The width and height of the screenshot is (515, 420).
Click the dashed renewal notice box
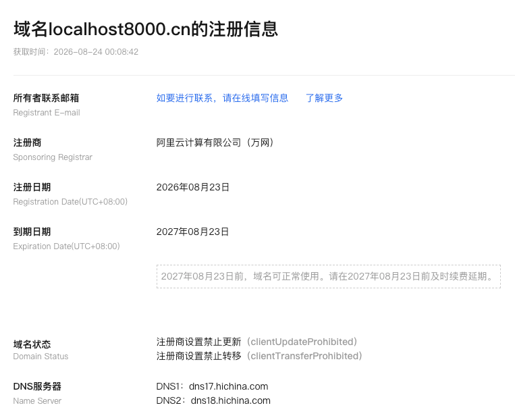(329, 276)
